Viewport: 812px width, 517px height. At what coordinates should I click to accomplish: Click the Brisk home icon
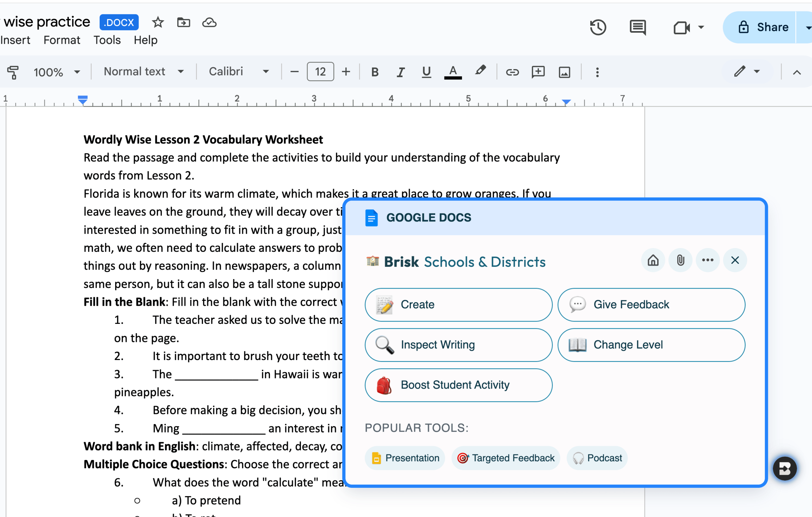pyautogui.click(x=653, y=260)
